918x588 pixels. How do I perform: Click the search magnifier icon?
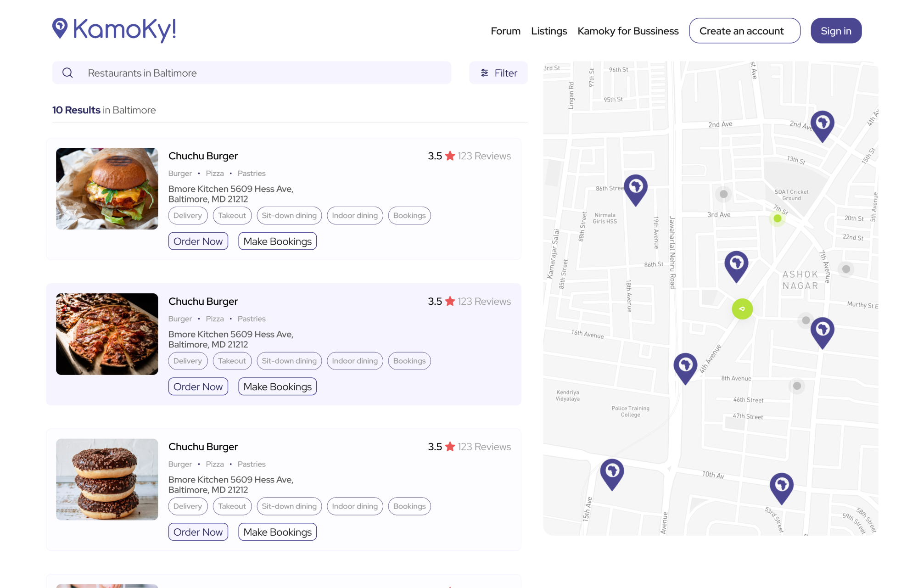pyautogui.click(x=67, y=73)
